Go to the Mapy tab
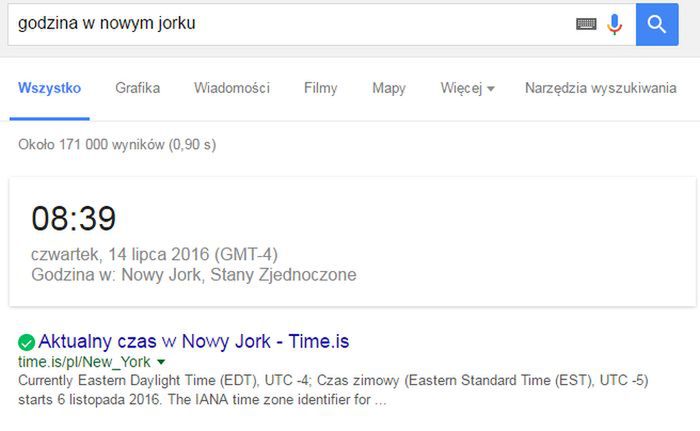Screen dimensions: 700x431 [388, 88]
